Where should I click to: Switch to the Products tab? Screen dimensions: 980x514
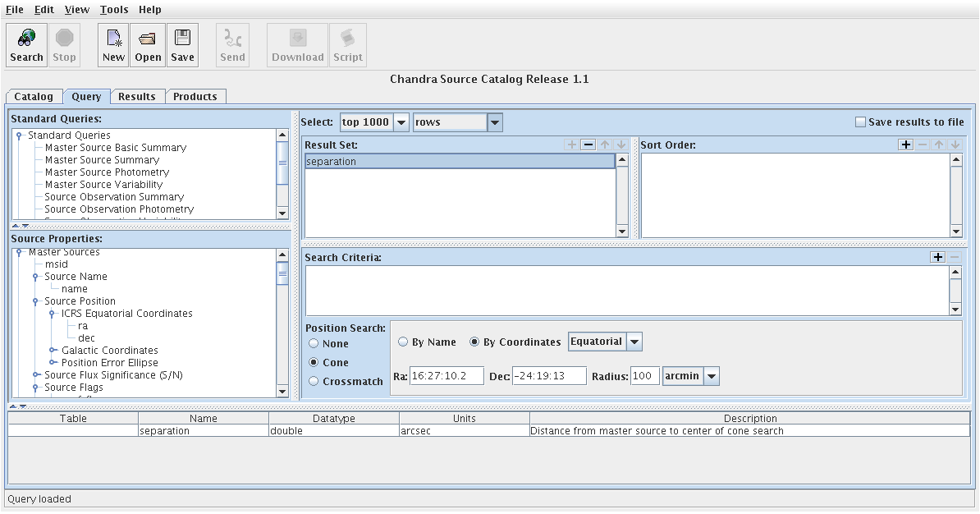pos(195,96)
